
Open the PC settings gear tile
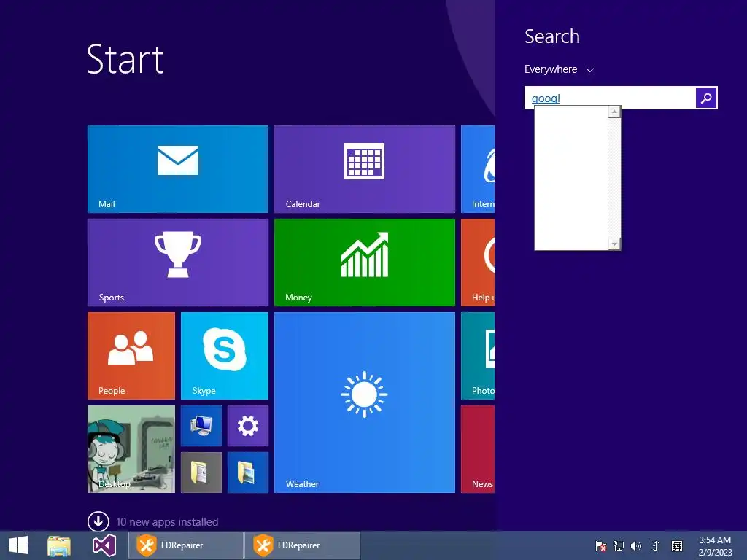(248, 426)
